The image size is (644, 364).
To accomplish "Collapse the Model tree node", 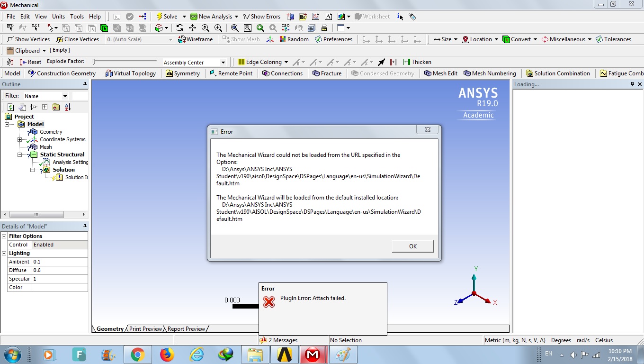I will coord(7,124).
